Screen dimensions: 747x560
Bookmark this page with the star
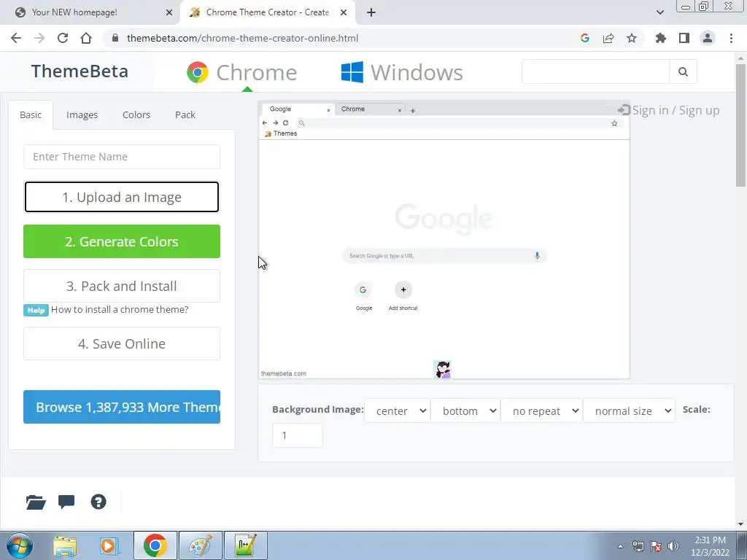[x=632, y=38]
